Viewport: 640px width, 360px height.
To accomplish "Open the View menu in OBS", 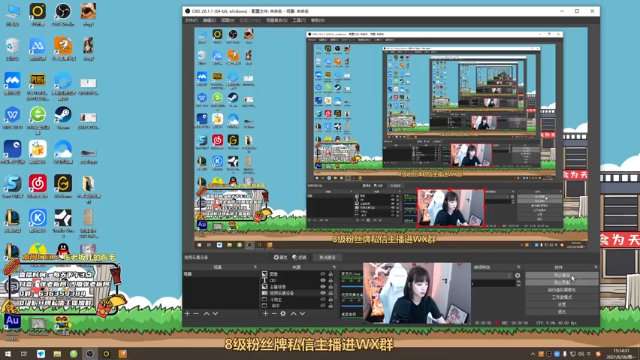I will 228,20.
